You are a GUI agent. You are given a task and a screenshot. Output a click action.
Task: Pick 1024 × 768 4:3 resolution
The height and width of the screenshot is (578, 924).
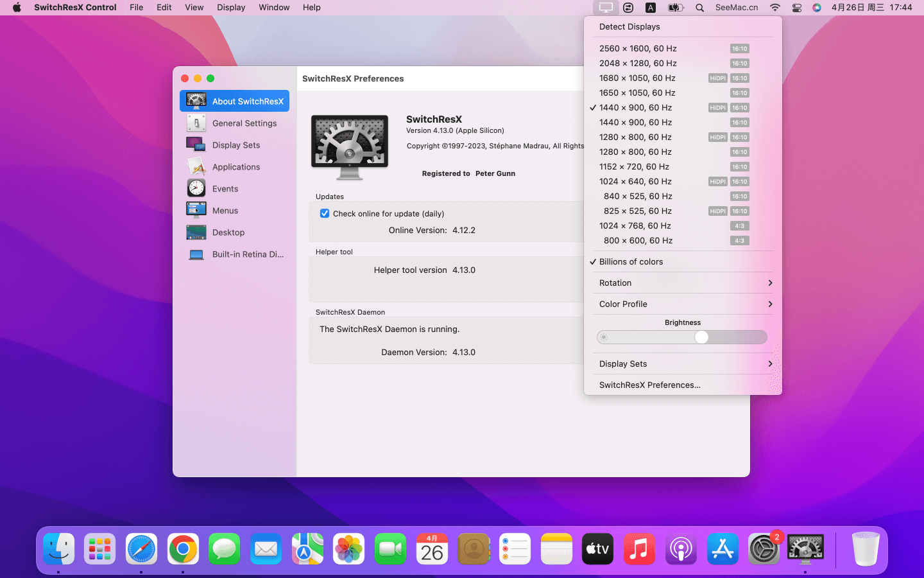[x=683, y=225]
